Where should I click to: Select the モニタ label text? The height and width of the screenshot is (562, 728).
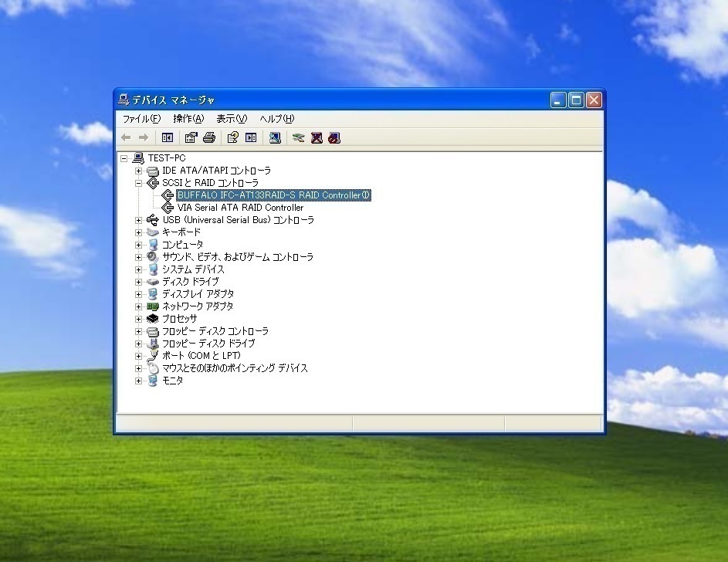coord(172,381)
